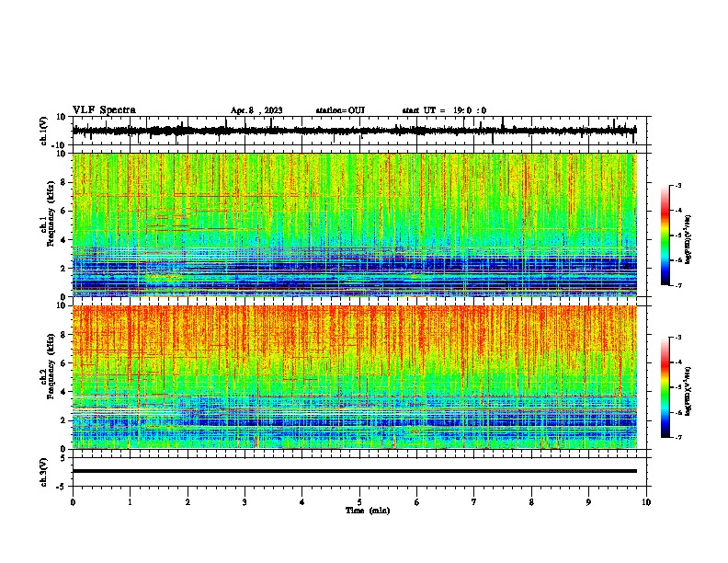Click the thick black ch.3 voltage trace
This screenshot has width=728, height=563.
pos(354,471)
